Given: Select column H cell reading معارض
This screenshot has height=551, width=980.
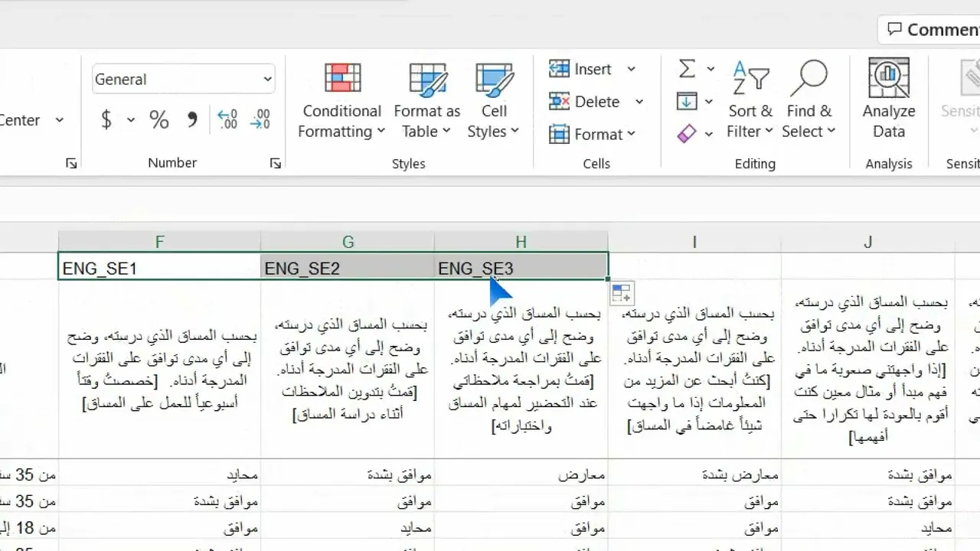Looking at the screenshot, I should [521, 474].
